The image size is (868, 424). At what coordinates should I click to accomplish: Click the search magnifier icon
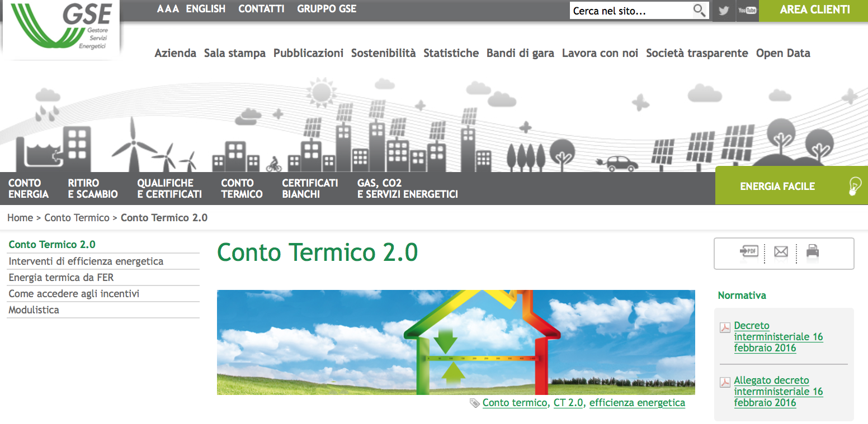pyautogui.click(x=699, y=10)
